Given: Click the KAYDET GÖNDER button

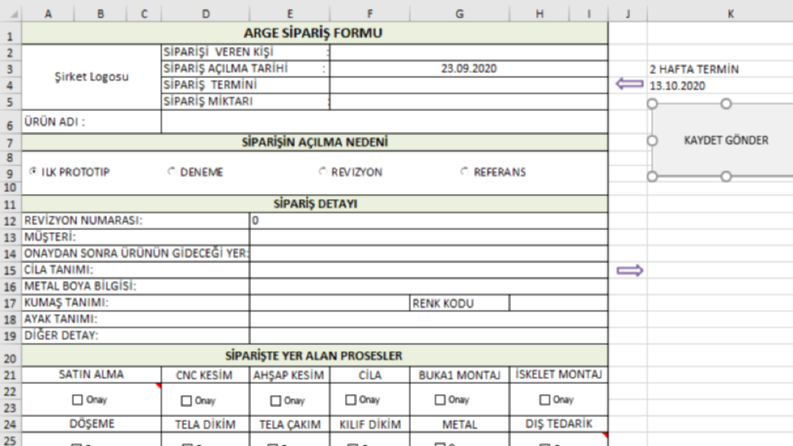Looking at the screenshot, I should pos(725,140).
